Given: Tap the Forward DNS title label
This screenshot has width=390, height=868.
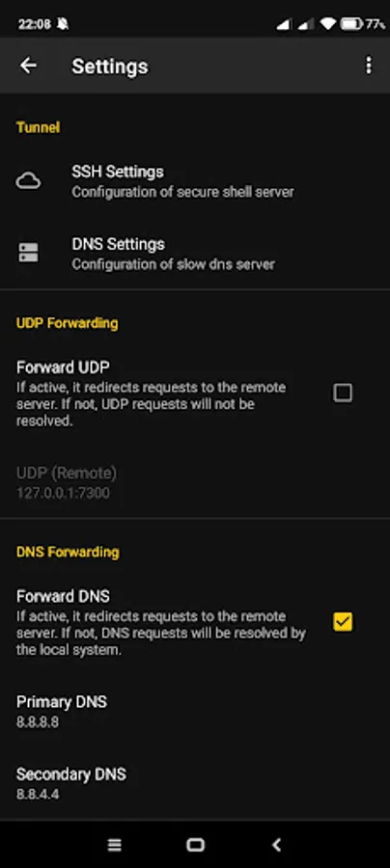Looking at the screenshot, I should pos(63,596).
